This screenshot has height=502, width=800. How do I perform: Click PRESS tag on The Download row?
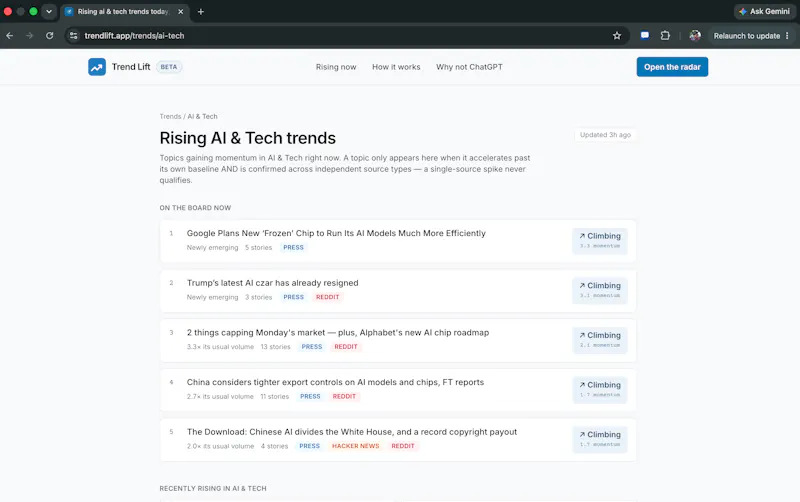pyautogui.click(x=310, y=446)
